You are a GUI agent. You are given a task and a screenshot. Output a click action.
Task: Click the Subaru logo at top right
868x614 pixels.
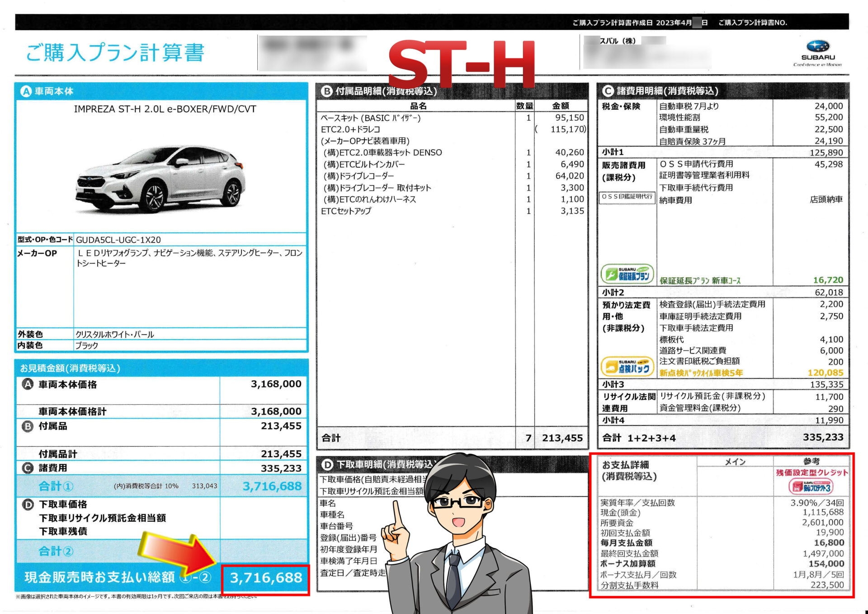(x=818, y=53)
